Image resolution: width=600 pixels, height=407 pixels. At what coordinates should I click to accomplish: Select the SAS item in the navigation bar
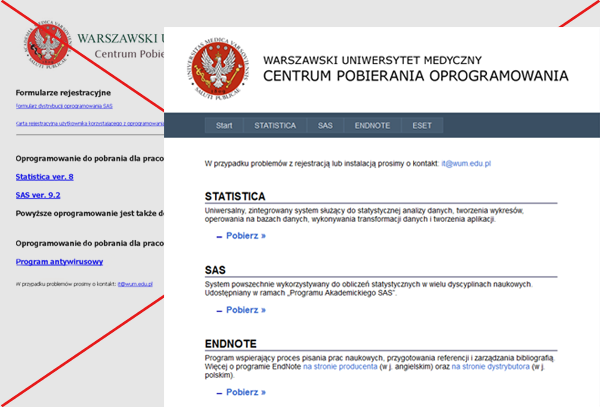coord(325,126)
